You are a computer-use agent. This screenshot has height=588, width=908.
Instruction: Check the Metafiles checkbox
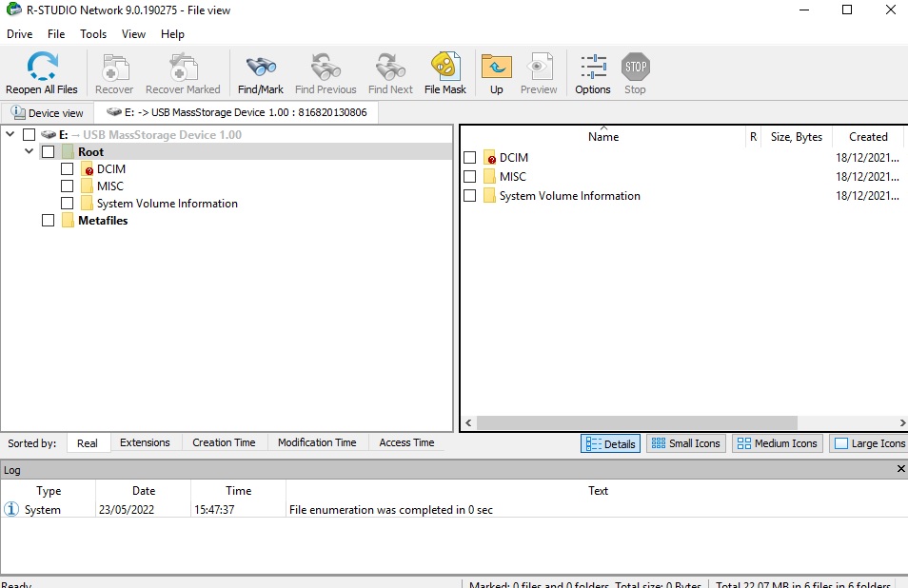(x=48, y=221)
